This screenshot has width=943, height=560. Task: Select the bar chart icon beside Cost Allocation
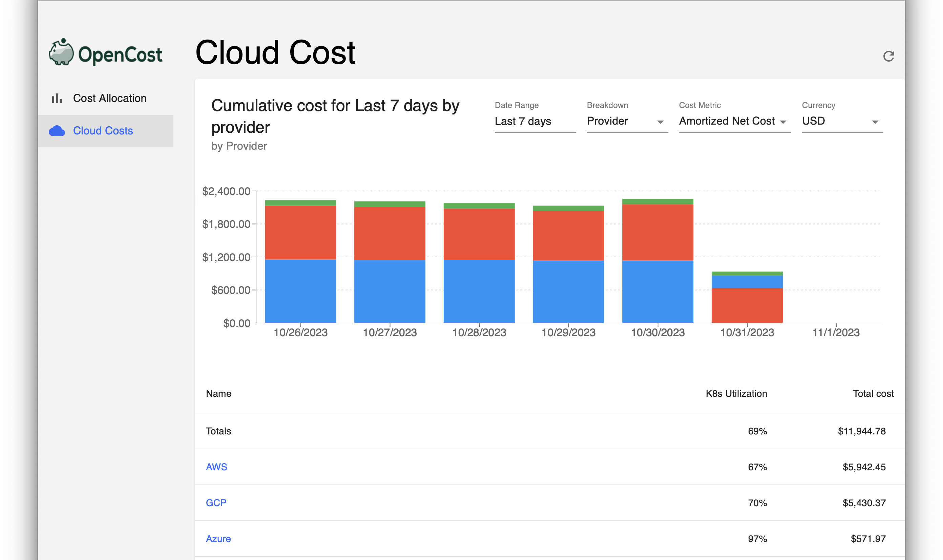pos(56,98)
